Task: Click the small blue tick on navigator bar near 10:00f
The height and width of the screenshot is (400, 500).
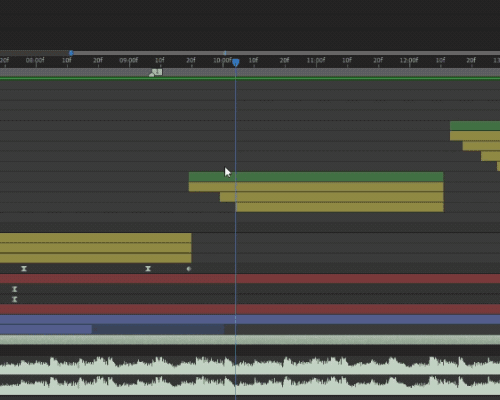Action: click(225, 53)
